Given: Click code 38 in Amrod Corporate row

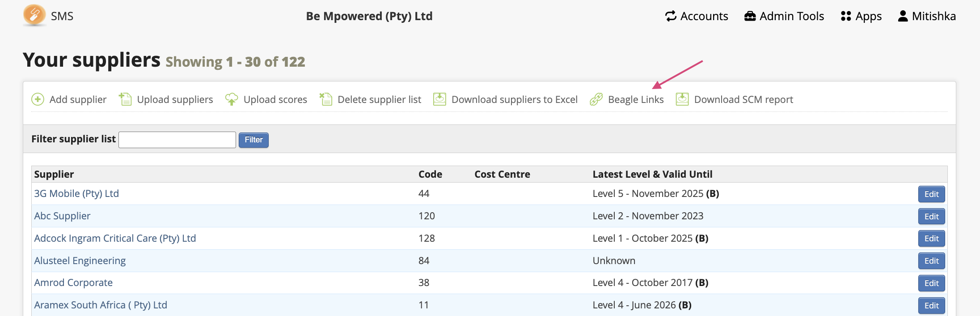Looking at the screenshot, I should [424, 282].
